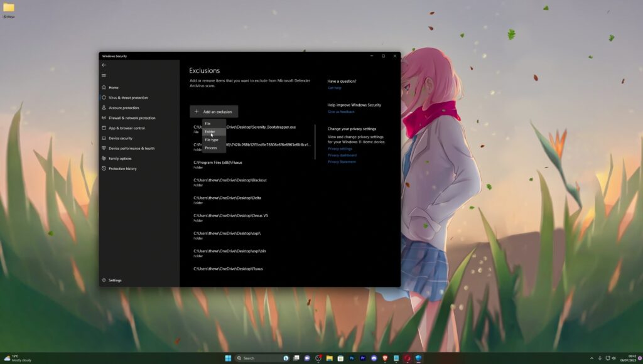
Task: Show hidden system tray icons
Action: pyautogui.click(x=592, y=358)
